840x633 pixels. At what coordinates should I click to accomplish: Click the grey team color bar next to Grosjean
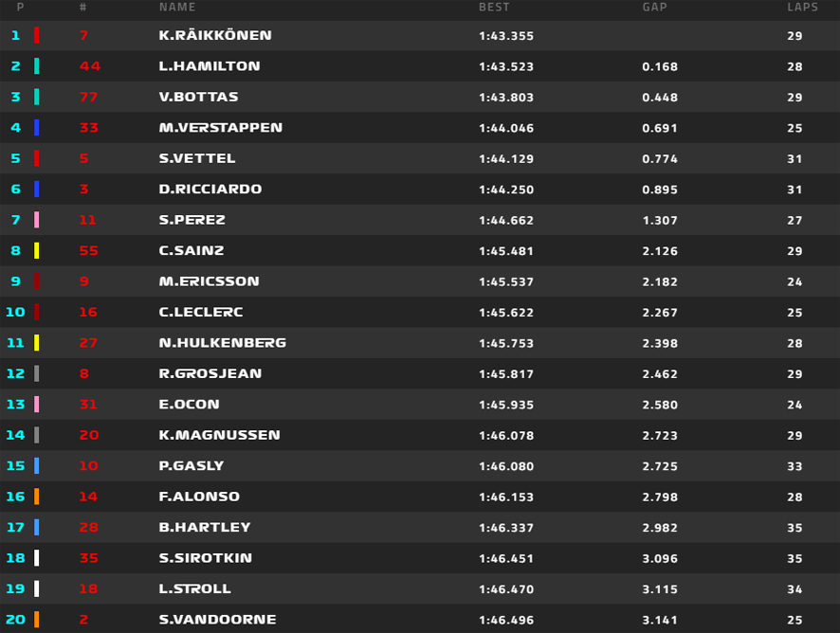pyautogui.click(x=36, y=373)
